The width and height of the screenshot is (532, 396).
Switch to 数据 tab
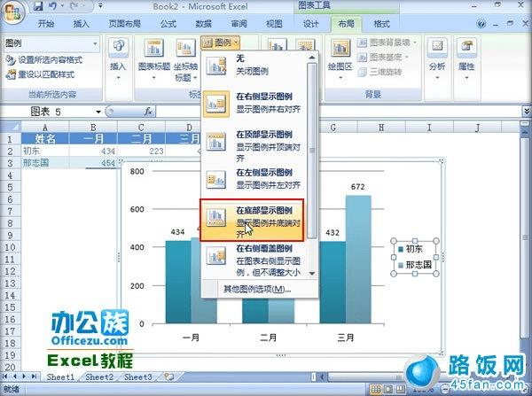pos(204,24)
